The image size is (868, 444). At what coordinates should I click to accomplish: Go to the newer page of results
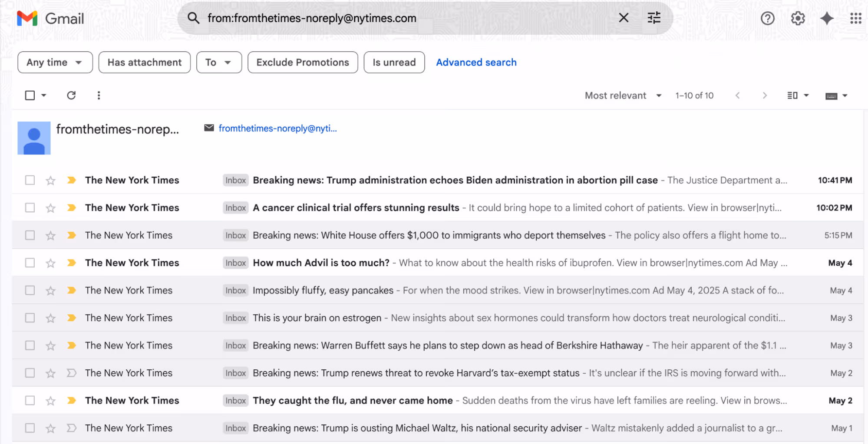point(737,95)
